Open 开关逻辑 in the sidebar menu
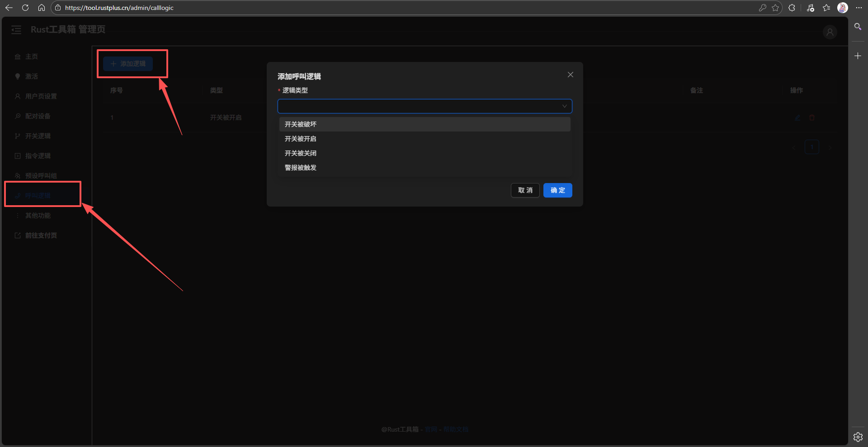The width and height of the screenshot is (868, 447). tap(38, 136)
